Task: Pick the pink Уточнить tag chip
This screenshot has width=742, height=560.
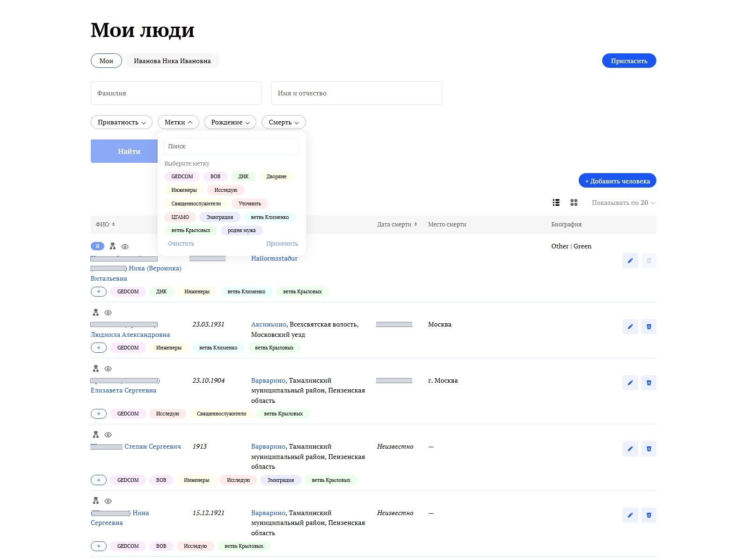Action: 249,204
